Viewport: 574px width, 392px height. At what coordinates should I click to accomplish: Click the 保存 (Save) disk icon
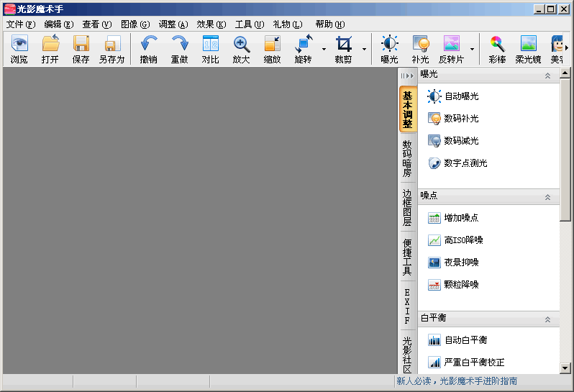(81, 49)
